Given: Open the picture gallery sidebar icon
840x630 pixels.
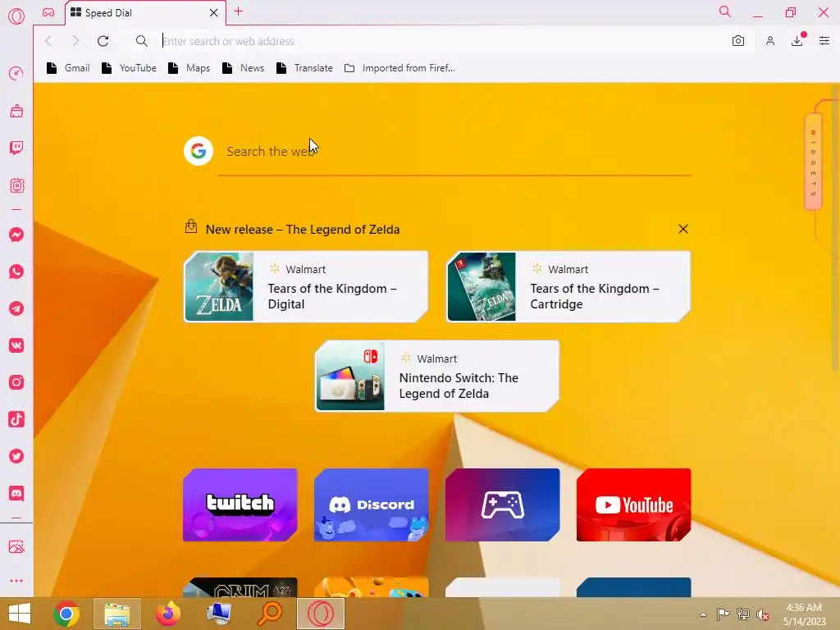Looking at the screenshot, I should 16,546.
